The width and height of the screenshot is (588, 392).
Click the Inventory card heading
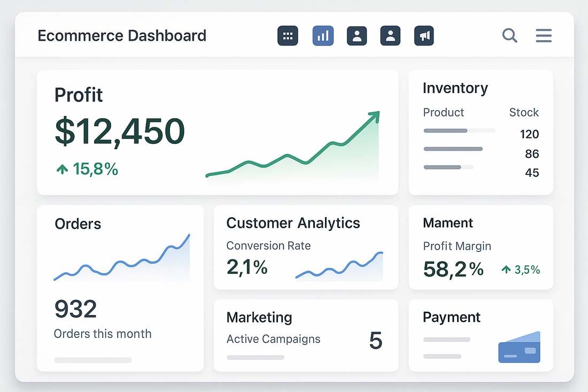point(455,88)
